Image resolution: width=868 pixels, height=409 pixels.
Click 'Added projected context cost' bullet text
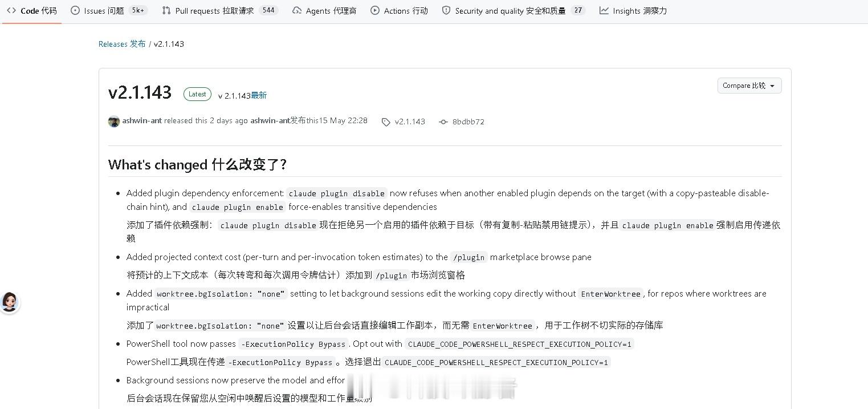click(359, 257)
